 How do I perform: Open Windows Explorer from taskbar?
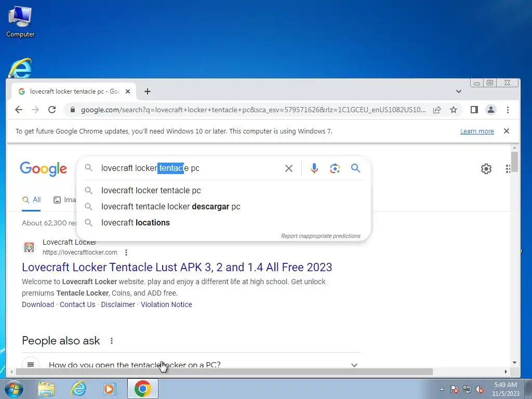pos(46,389)
